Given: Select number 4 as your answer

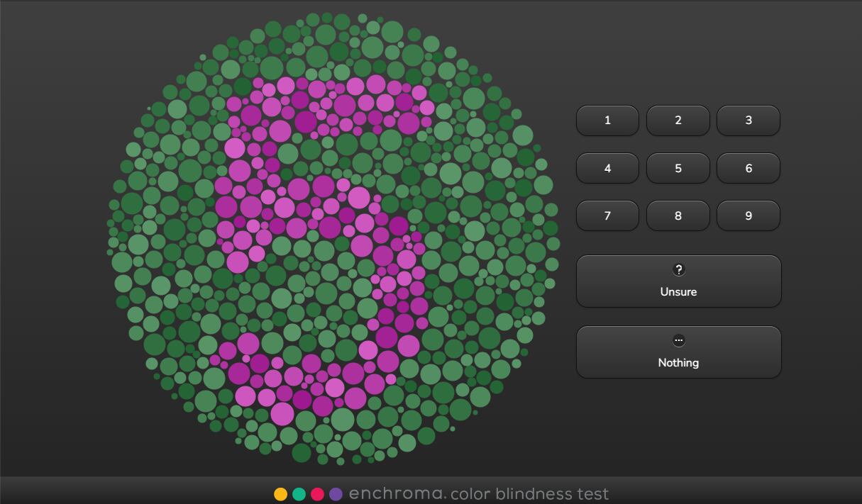Looking at the screenshot, I should 607,168.
